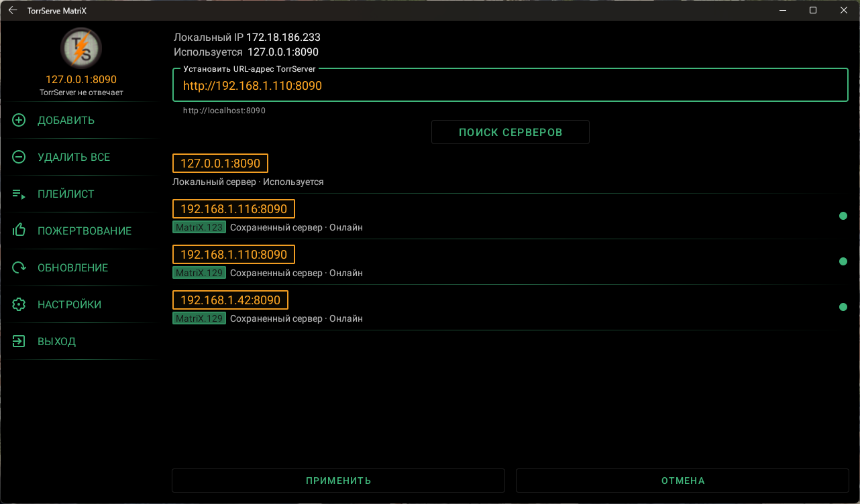
Task: Click the plus icon beside ДОБАВИТЬ
Action: point(19,121)
